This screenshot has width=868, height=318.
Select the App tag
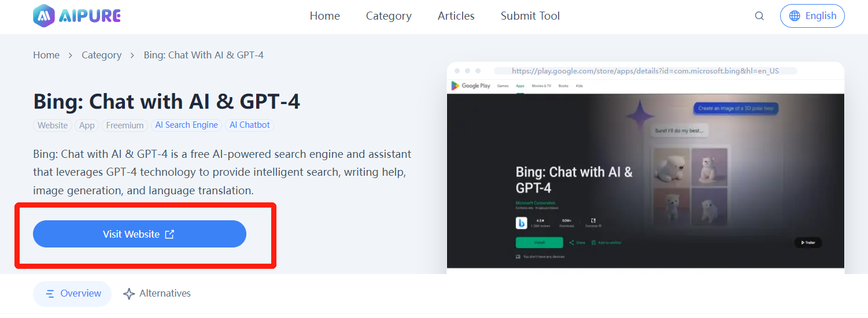tap(87, 125)
